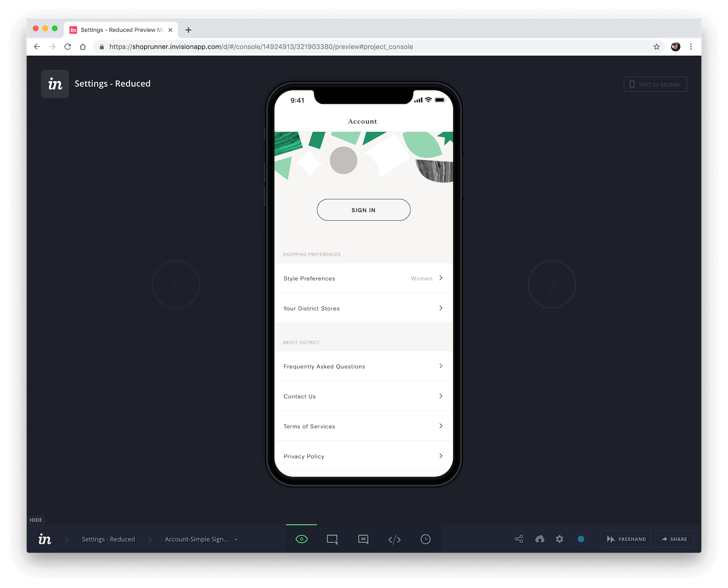Go to the next screen arrow
This screenshot has width=728, height=588.
click(551, 285)
